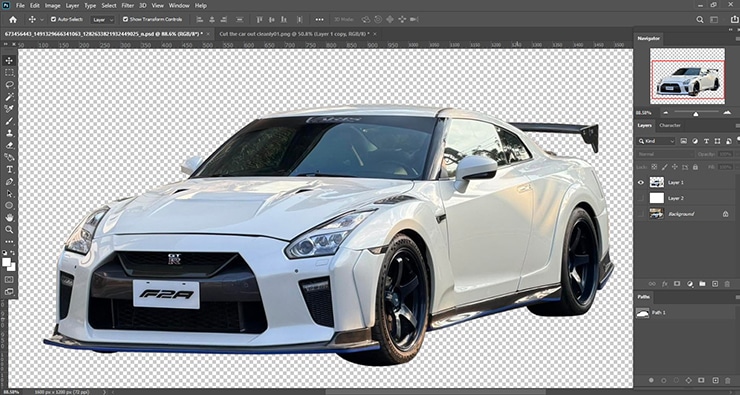Screen dimensions: 740x395
Task: Click the Navigator panel tab
Action: [x=648, y=38]
